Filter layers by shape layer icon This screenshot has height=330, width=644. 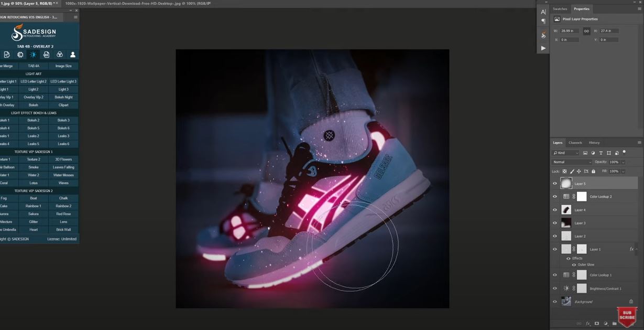(x=609, y=153)
